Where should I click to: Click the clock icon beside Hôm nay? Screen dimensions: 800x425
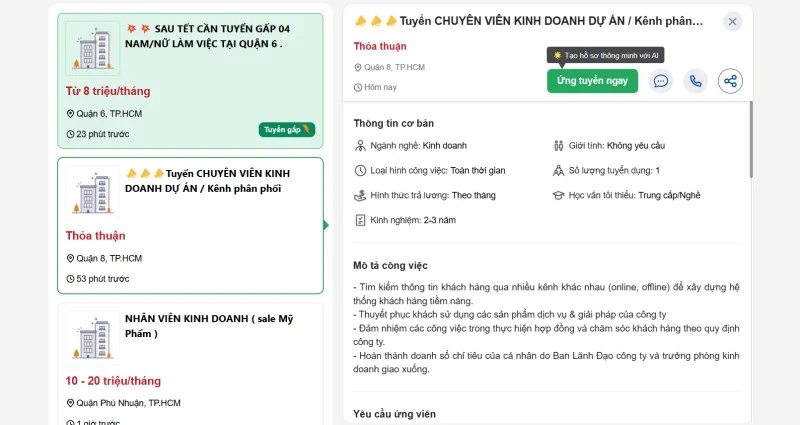pos(358,87)
